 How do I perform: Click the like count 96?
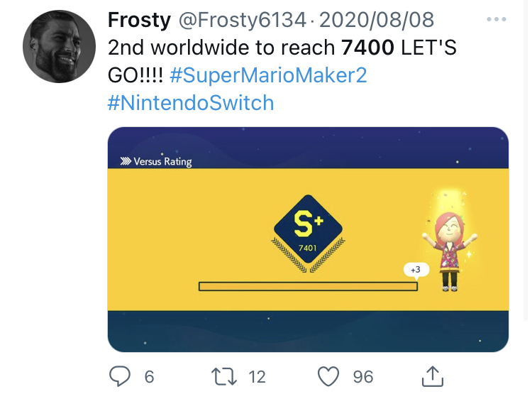pos(363,377)
